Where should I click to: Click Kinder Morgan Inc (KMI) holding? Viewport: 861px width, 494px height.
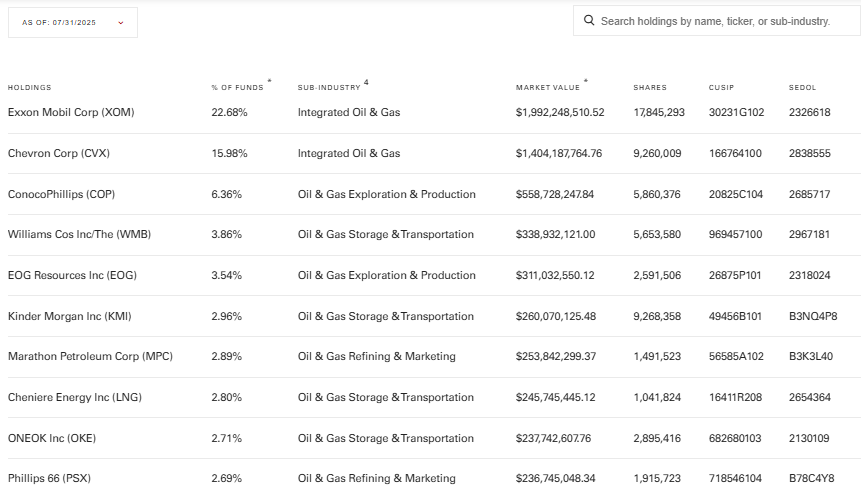(x=69, y=316)
